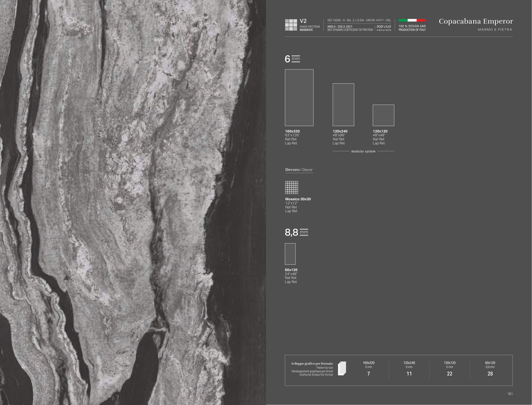Click the marble slab texture image
The image size is (532, 405).
click(x=133, y=202)
